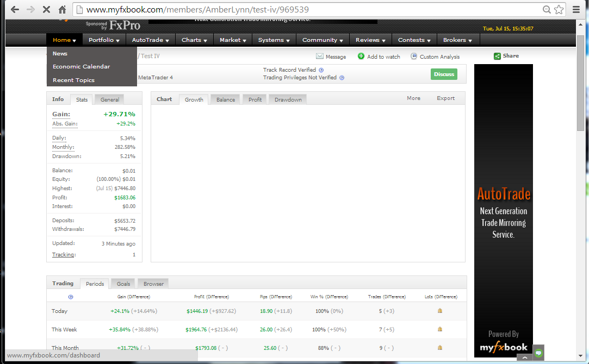
Task: Expand the Portfolio dropdown menu
Action: coord(104,40)
